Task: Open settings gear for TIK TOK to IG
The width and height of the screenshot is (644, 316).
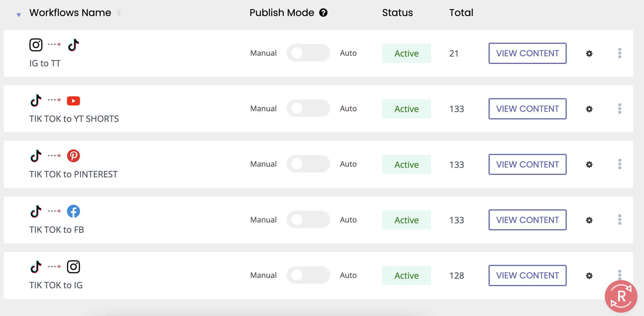Action: point(589,276)
